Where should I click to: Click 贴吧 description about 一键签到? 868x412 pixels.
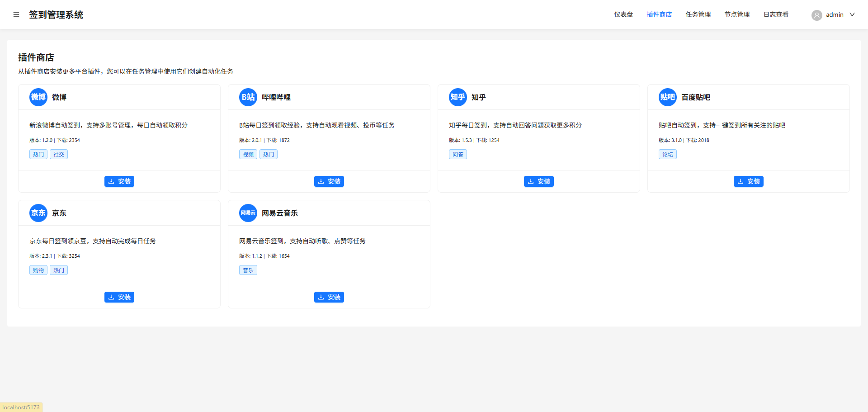click(722, 125)
